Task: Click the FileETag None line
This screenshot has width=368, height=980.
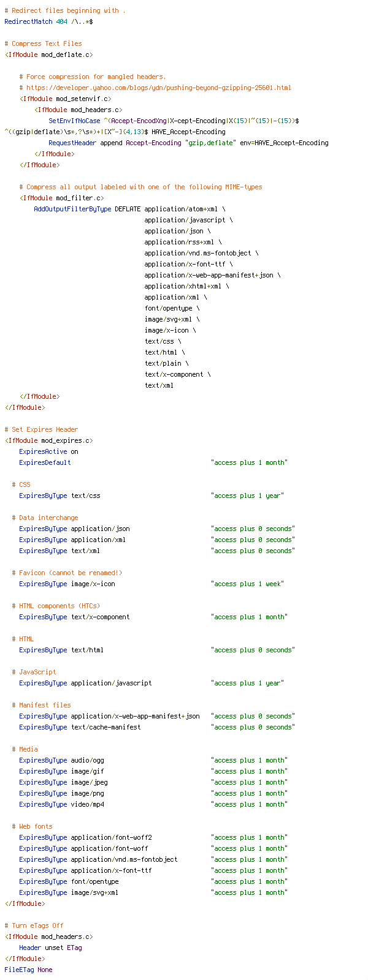Action: tap(28, 970)
